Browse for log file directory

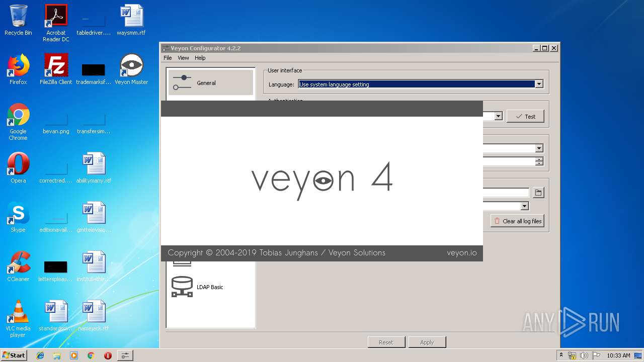(x=538, y=193)
